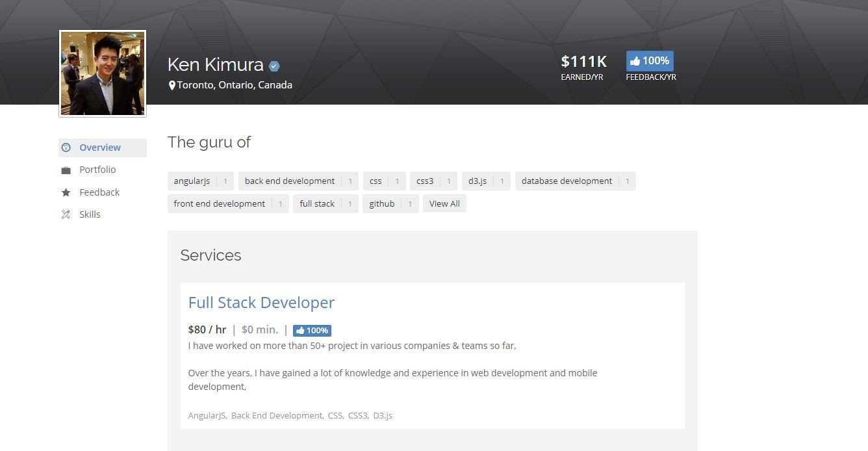Open the Overview section
The width and height of the screenshot is (868, 451).
coord(103,148)
